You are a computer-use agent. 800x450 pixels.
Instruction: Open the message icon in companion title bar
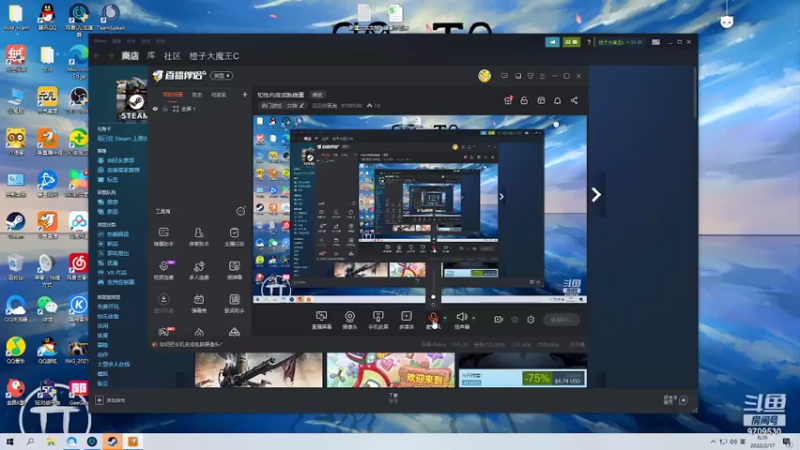[504, 76]
